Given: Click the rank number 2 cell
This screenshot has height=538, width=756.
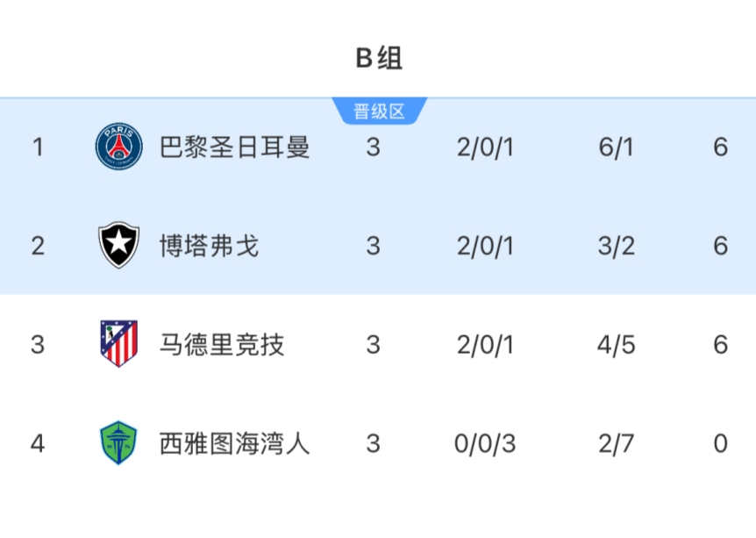Looking at the screenshot, I should (x=37, y=246).
